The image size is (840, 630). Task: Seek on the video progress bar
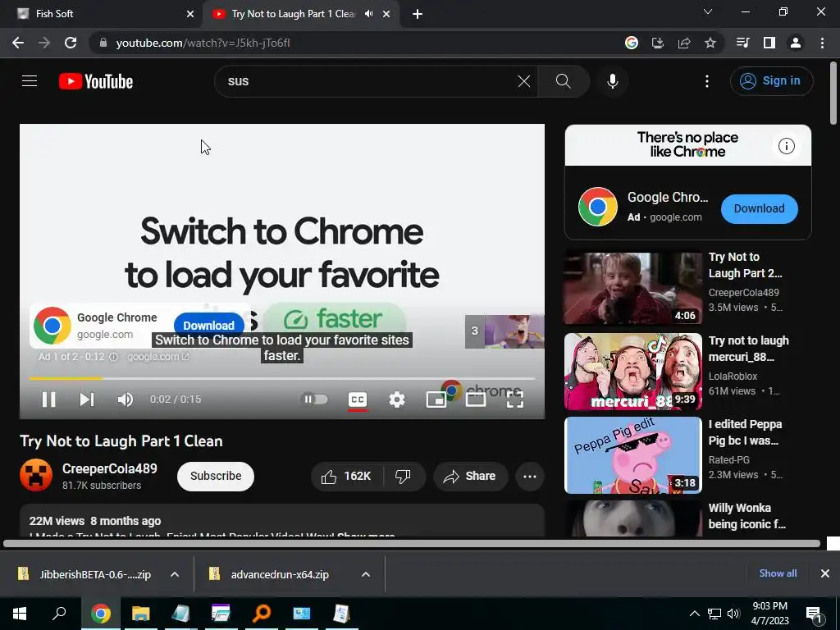(282, 378)
